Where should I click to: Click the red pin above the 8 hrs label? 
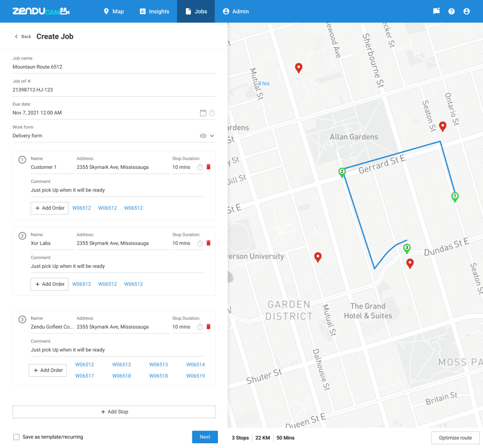click(299, 68)
